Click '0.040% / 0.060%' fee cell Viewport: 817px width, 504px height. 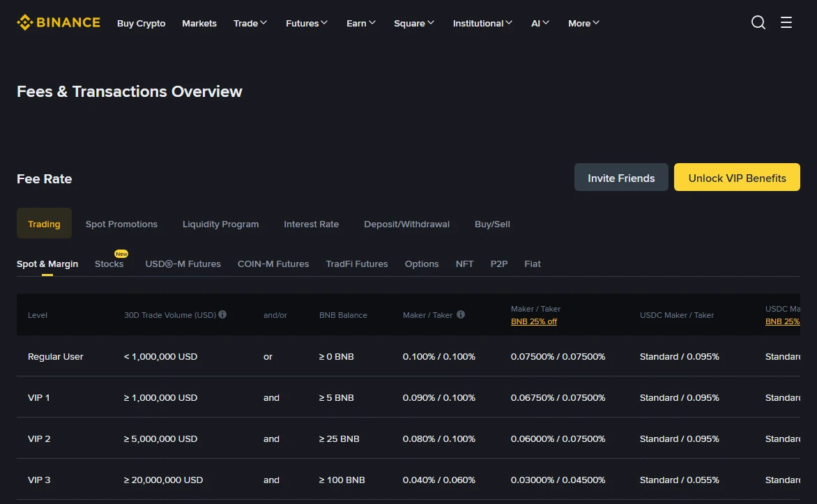click(x=438, y=480)
